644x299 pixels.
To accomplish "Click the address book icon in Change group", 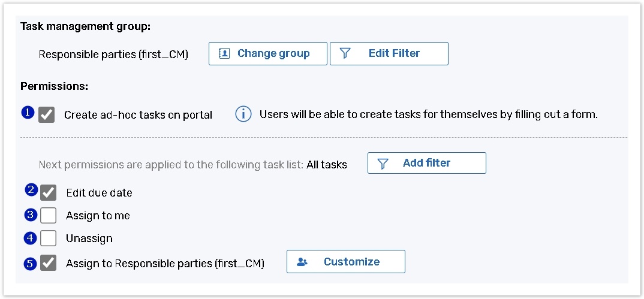I will pos(225,53).
